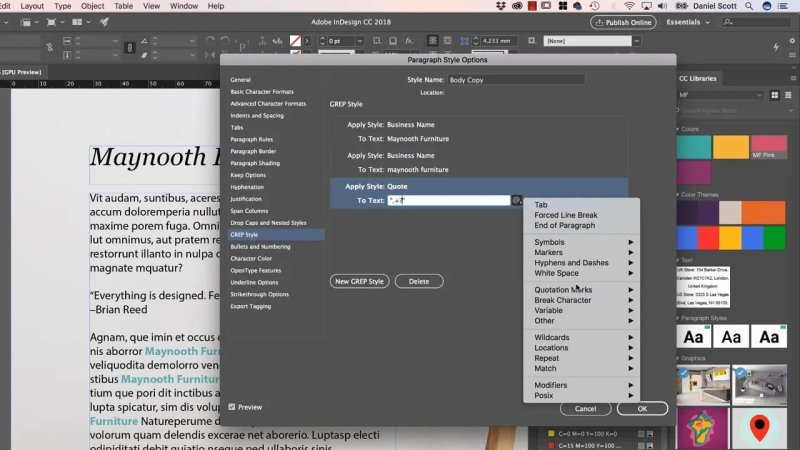Select the address text asset thumbnail in CC Libraries
Viewport: 800px width, 450px height.
(x=703, y=287)
